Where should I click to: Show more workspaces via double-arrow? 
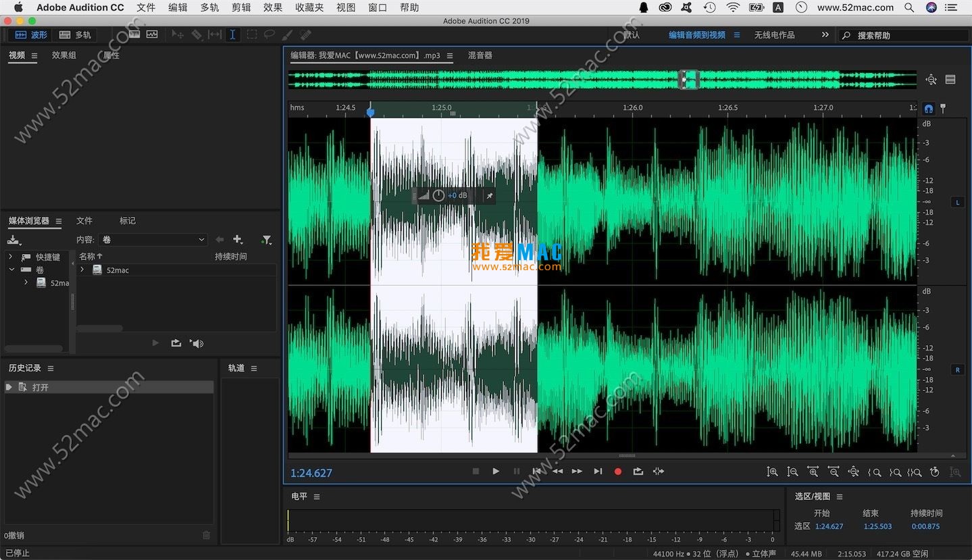[x=825, y=34]
